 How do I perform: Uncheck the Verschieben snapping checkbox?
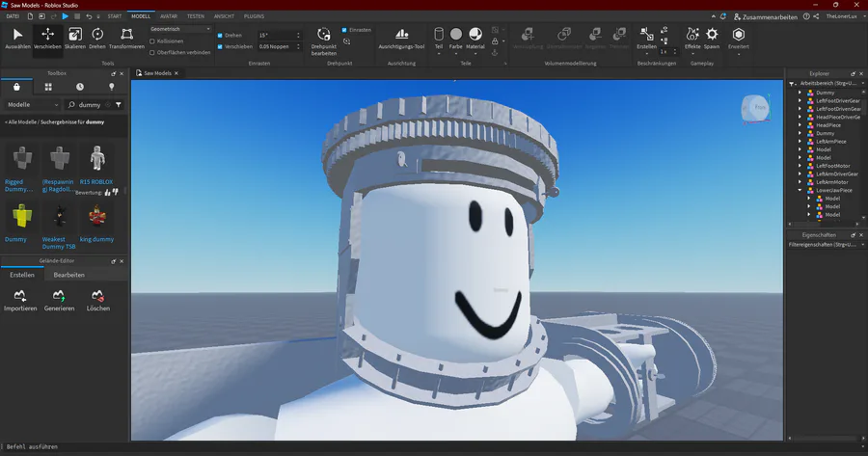(x=220, y=46)
